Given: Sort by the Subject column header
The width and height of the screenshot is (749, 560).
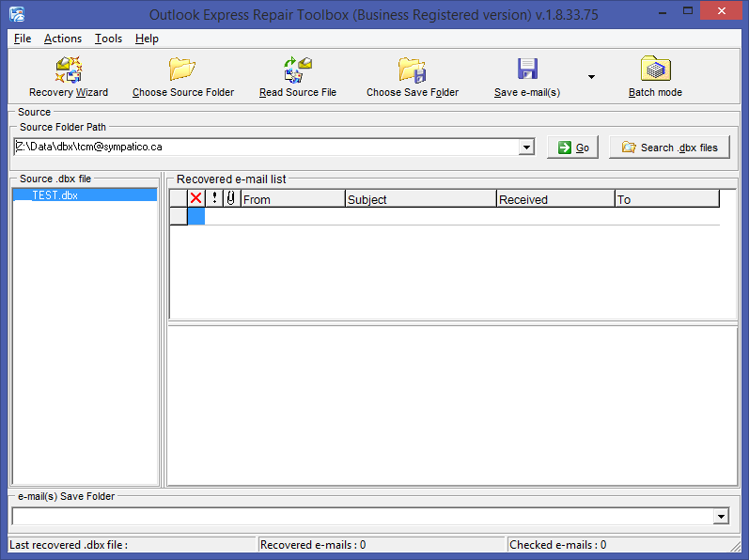Looking at the screenshot, I should pos(421,198).
